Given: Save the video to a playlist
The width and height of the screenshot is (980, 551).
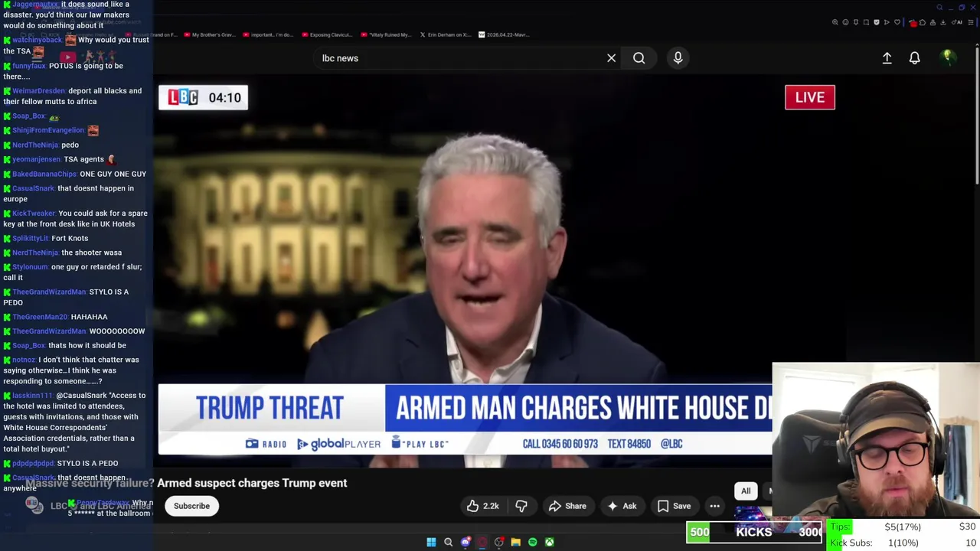Looking at the screenshot, I should click(x=674, y=506).
